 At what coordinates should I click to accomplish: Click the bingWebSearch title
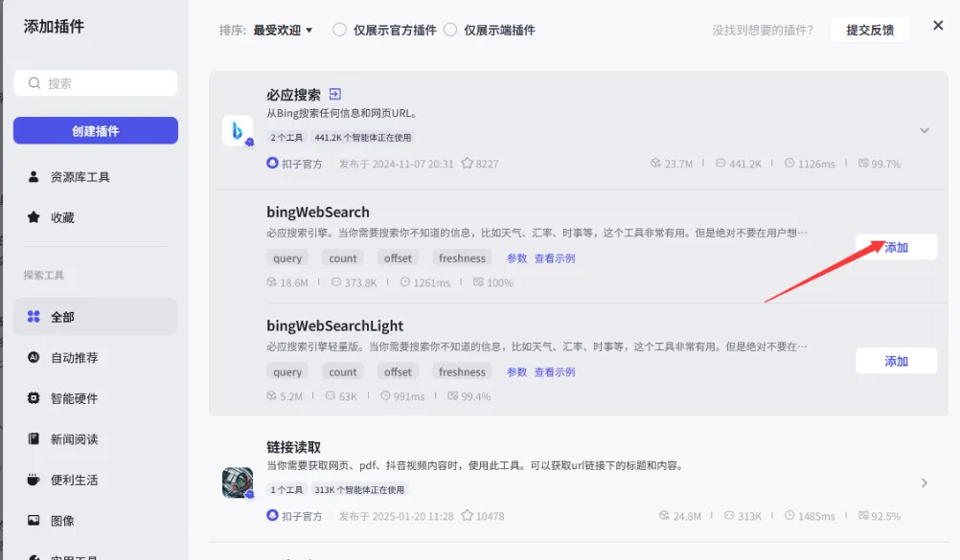click(318, 213)
